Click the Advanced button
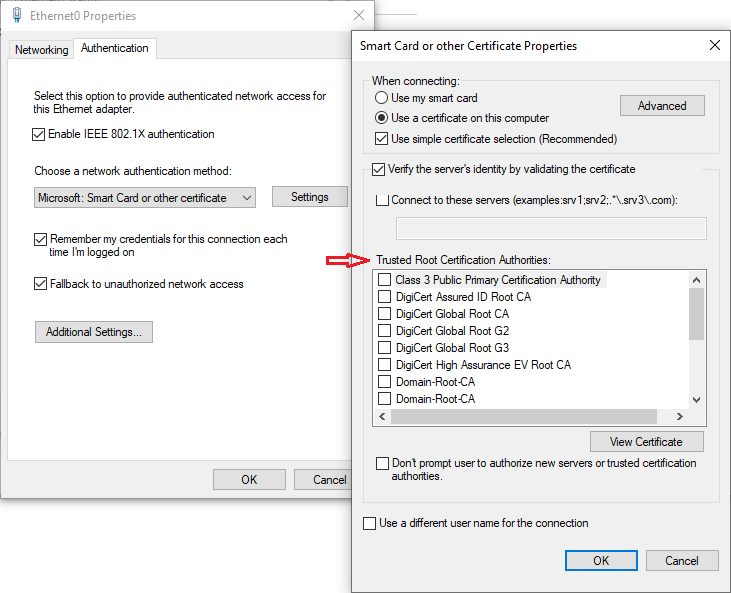 point(662,106)
